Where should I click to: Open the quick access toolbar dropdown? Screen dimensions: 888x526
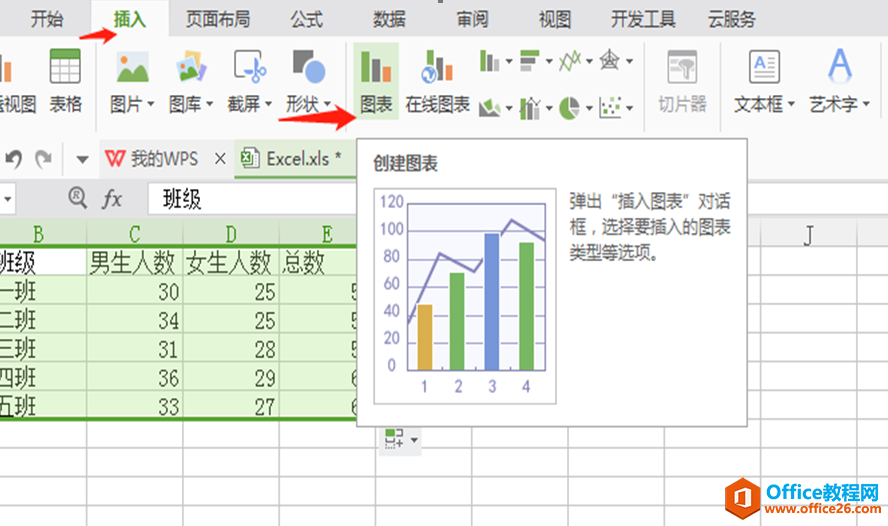click(82, 160)
